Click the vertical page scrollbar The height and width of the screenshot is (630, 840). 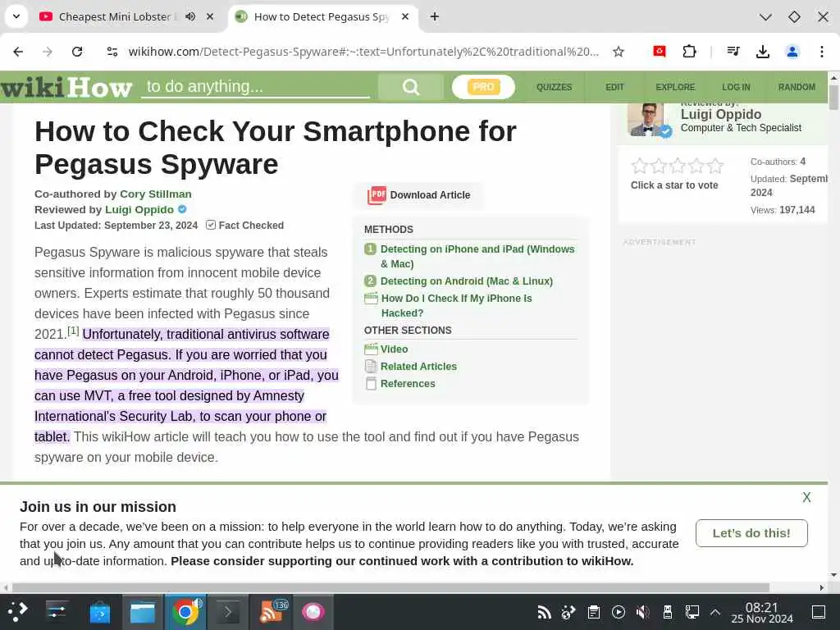(833, 98)
